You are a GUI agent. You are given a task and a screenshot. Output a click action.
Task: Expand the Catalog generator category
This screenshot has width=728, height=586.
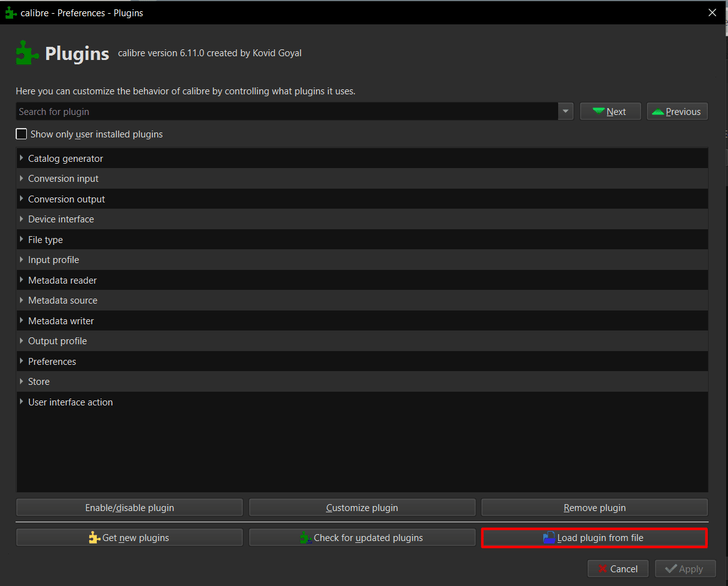tap(22, 158)
